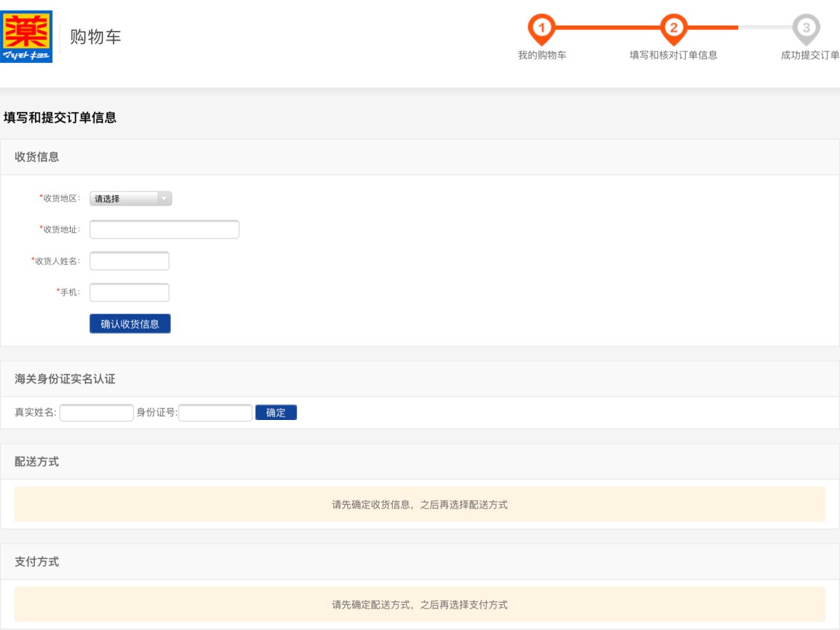Click the 请先确定配送方式 payment notice banner
Viewport: 840px width, 630px height.
[x=420, y=605]
